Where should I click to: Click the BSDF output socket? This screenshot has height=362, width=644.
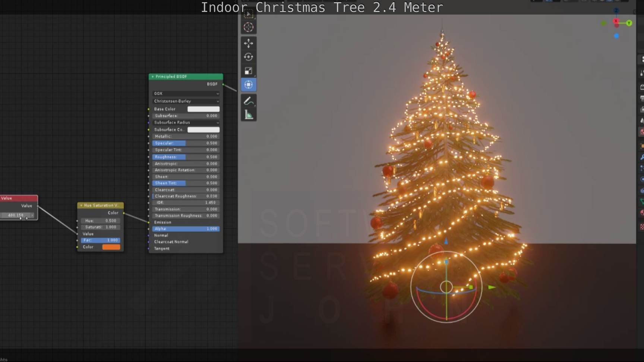pos(223,84)
